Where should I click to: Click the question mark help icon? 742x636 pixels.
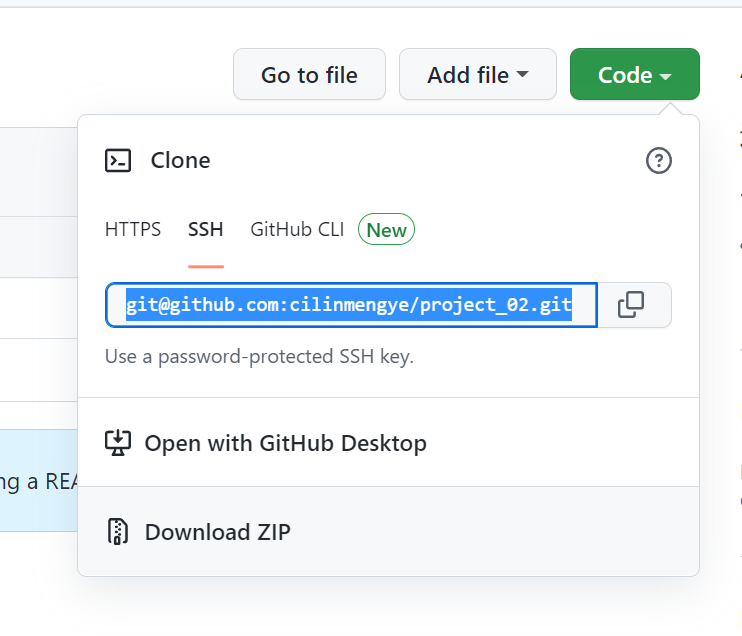(x=659, y=160)
